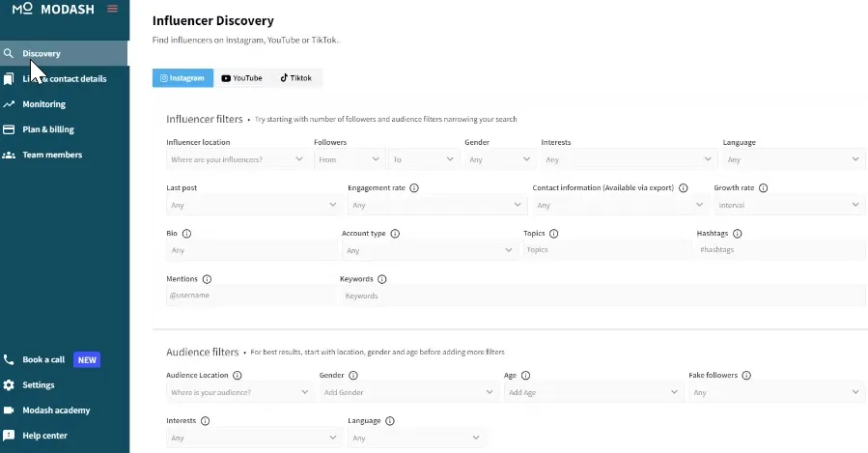
Task: Click the Team members people icon
Action: pos(9,156)
